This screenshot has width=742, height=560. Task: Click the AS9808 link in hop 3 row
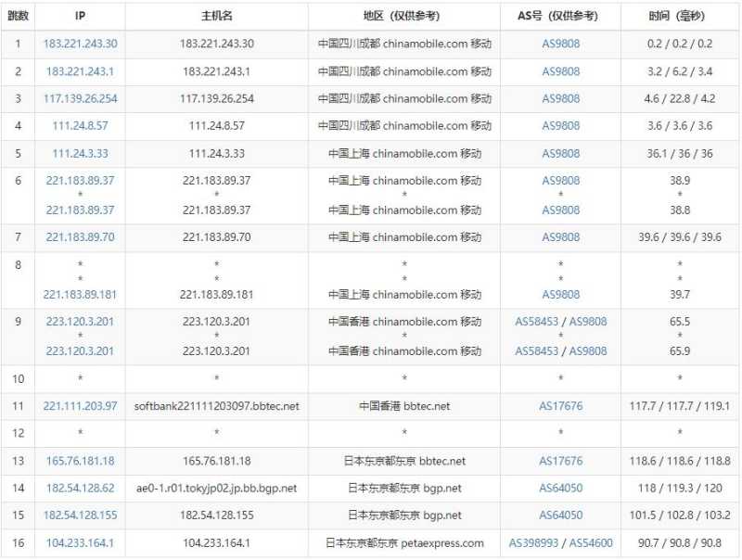pos(561,98)
